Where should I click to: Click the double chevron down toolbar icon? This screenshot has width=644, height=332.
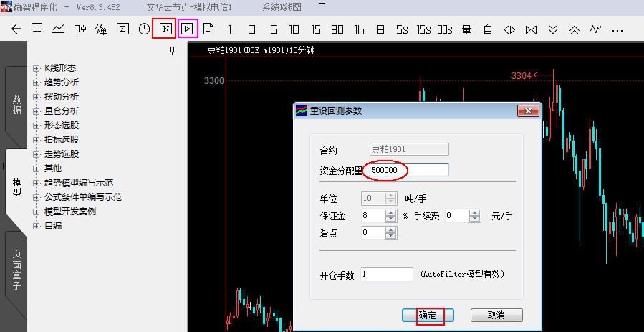[x=552, y=29]
